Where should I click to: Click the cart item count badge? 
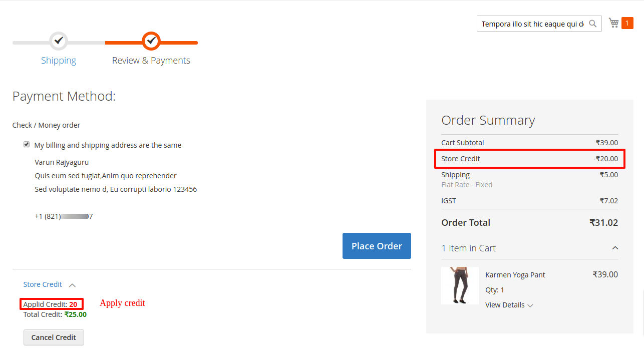tap(627, 23)
